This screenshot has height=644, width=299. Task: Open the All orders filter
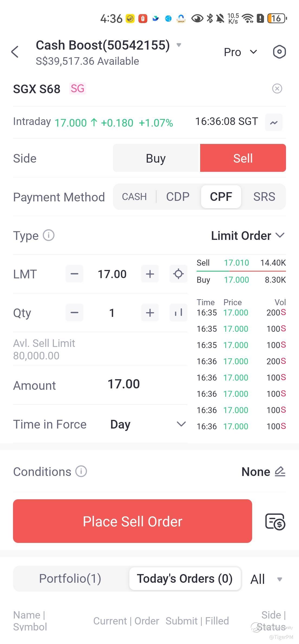(266, 579)
